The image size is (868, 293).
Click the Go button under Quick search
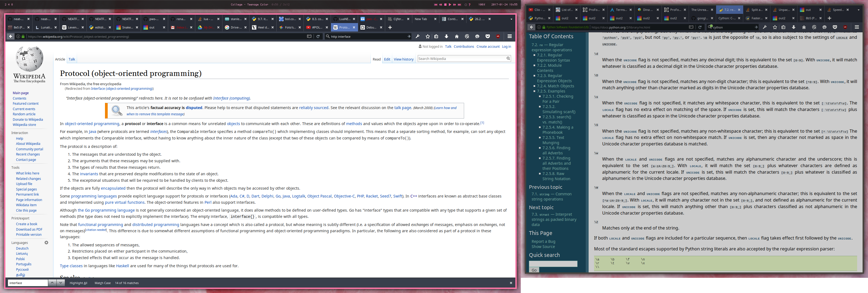534,270
